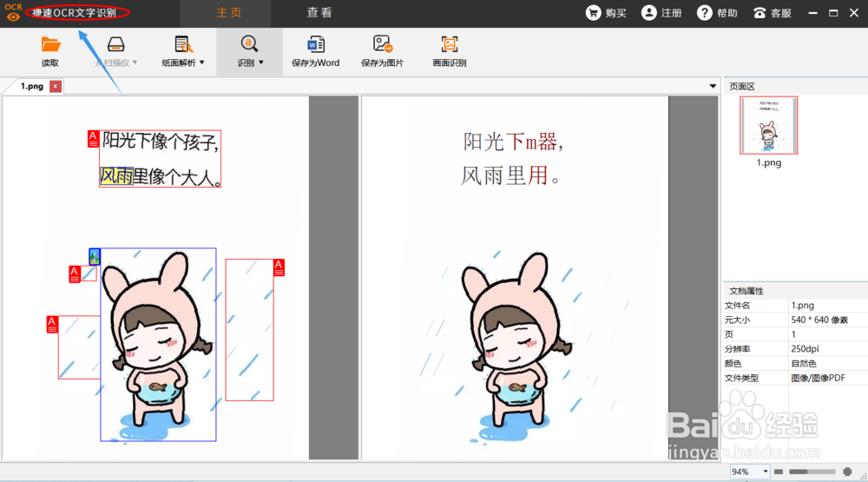This screenshot has width=868, height=482.
Task: Click the 购买 label
Action: [615, 13]
